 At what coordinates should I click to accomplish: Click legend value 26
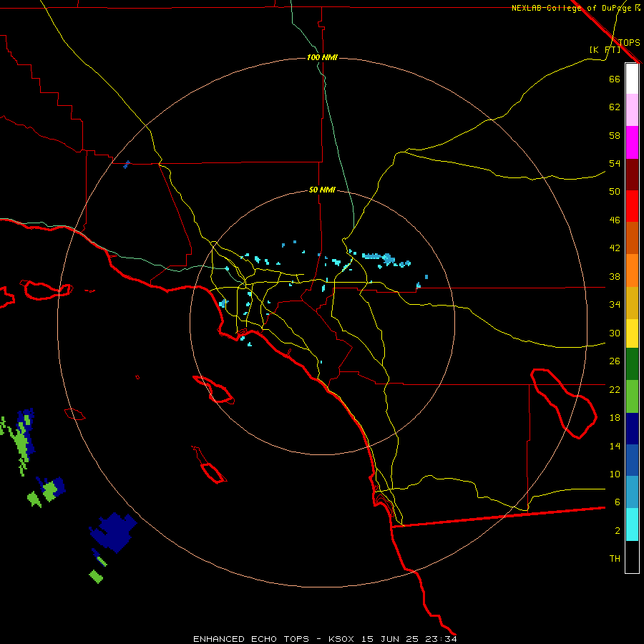point(615,361)
